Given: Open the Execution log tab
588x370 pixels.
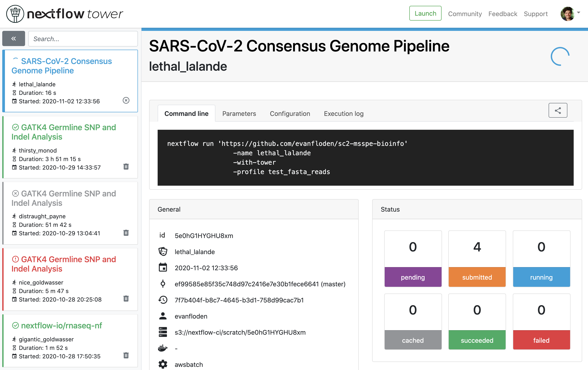Looking at the screenshot, I should coord(343,114).
